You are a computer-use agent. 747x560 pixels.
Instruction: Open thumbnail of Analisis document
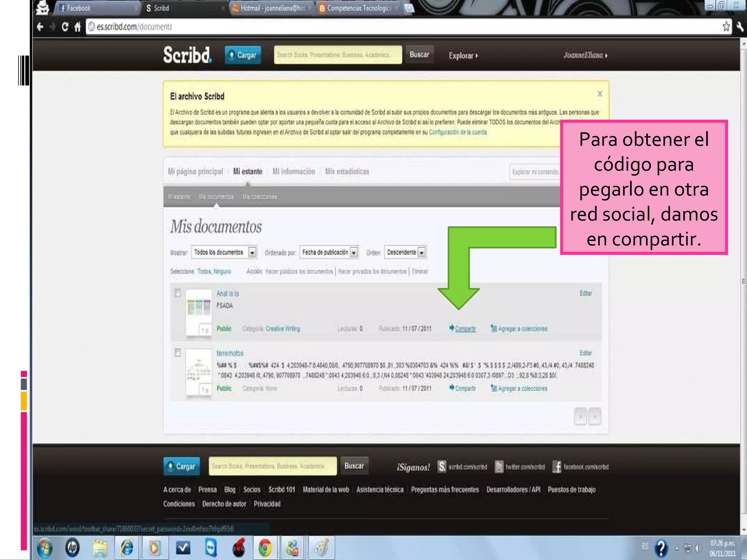click(x=199, y=312)
